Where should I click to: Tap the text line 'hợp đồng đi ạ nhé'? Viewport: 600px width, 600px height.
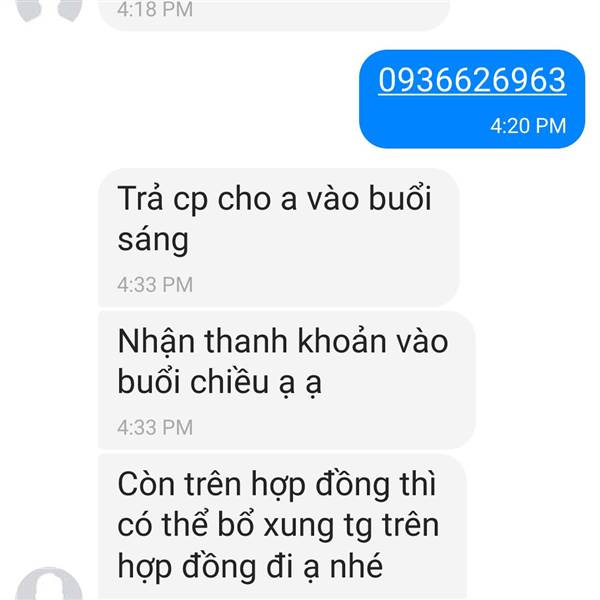(250, 566)
